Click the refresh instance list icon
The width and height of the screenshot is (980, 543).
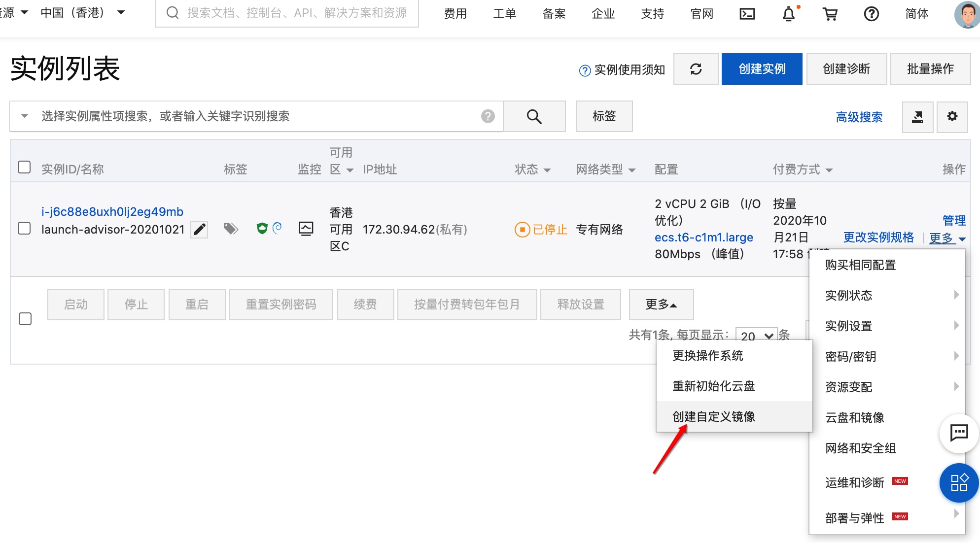[x=696, y=69]
